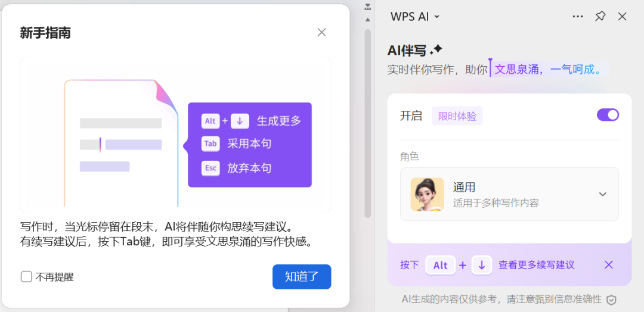This screenshot has width=644, height=312.
Task: Click the 生成更多 label in the illustration
Action: pos(279,121)
